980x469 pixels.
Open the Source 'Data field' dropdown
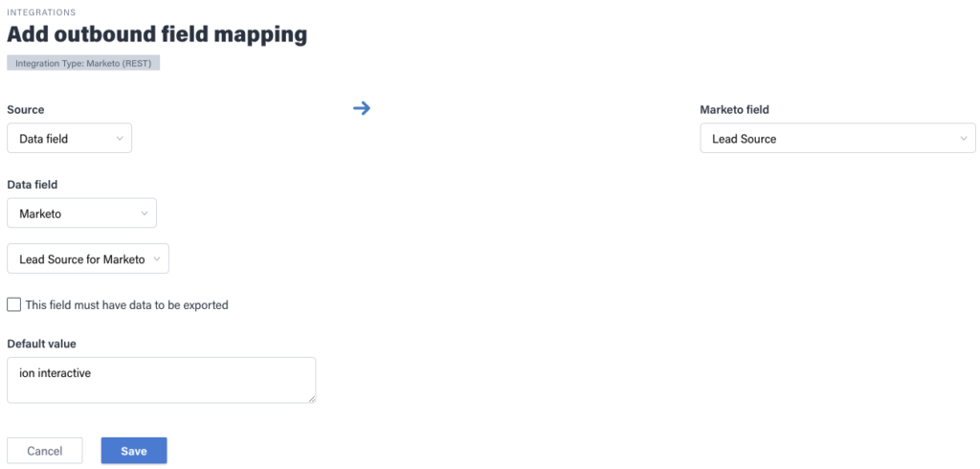[x=59, y=139]
